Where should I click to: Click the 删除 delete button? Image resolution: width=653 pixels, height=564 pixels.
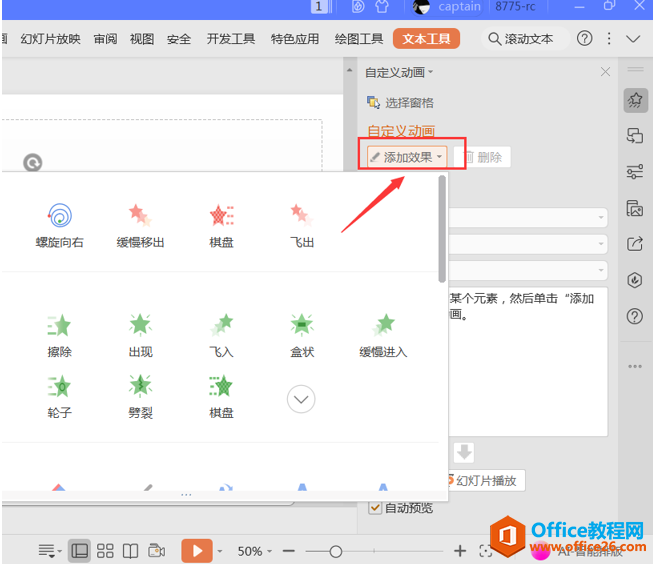(483, 157)
